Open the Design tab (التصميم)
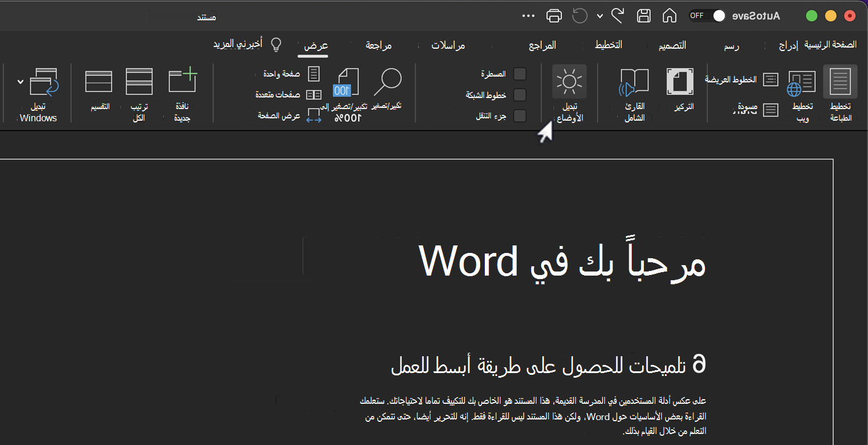The width and height of the screenshot is (868, 445). click(672, 45)
